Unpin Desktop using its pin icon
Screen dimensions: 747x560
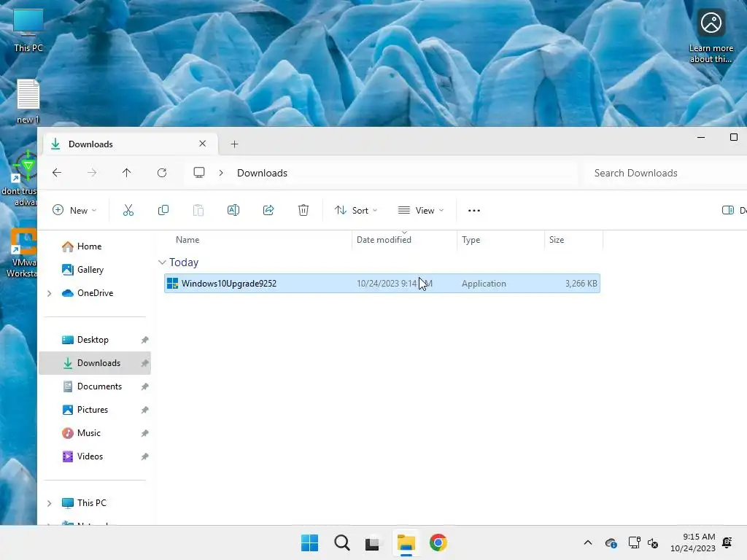[x=144, y=340]
